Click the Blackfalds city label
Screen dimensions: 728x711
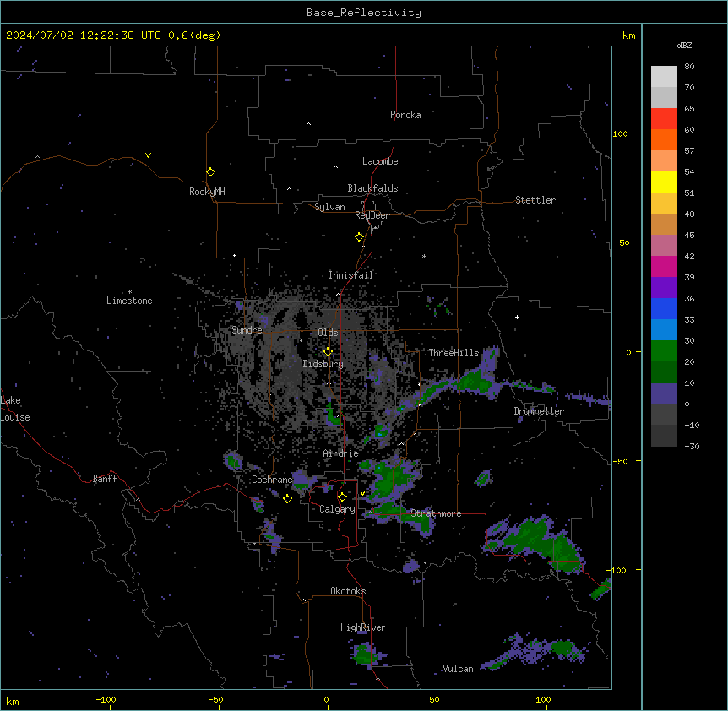point(372,188)
